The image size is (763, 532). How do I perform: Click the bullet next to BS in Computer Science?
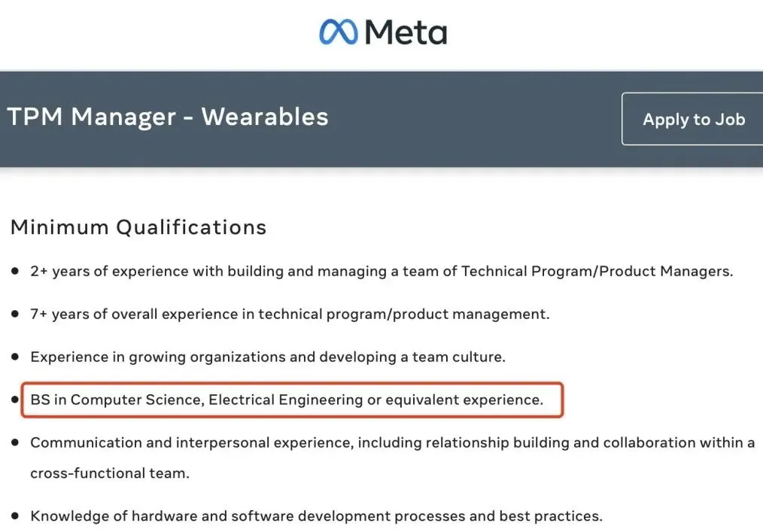point(15,400)
